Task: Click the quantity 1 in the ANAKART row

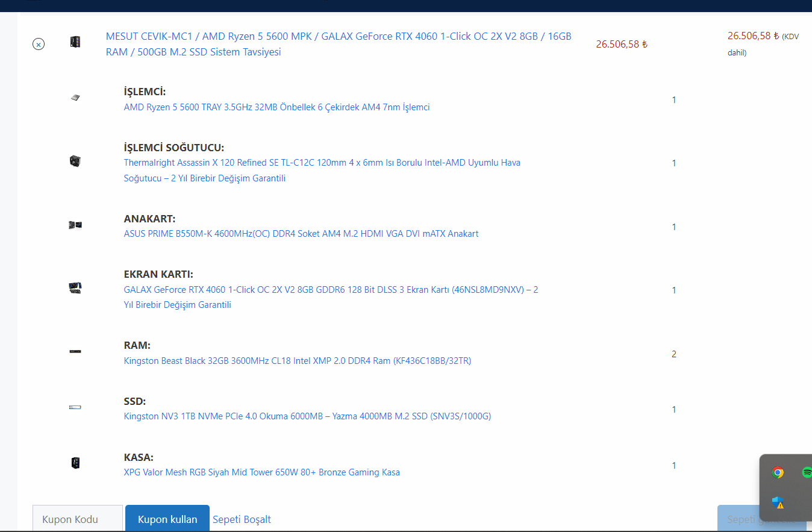Action: pyautogui.click(x=674, y=227)
